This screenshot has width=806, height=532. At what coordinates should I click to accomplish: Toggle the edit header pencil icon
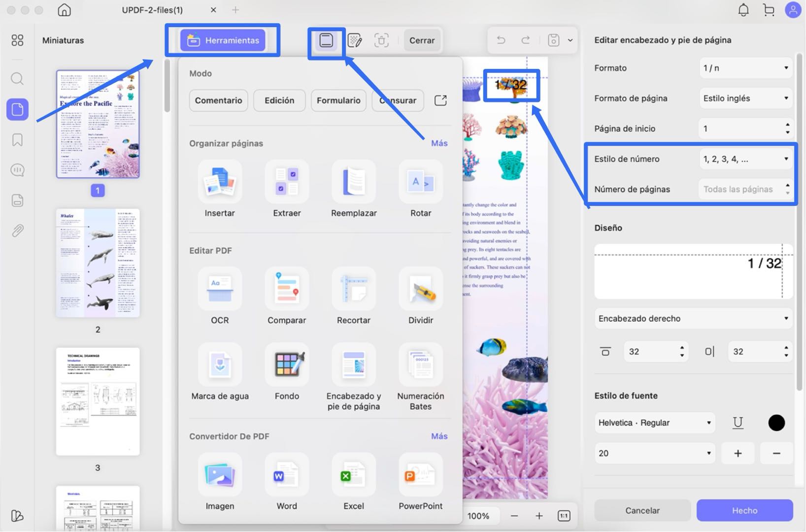(x=355, y=40)
